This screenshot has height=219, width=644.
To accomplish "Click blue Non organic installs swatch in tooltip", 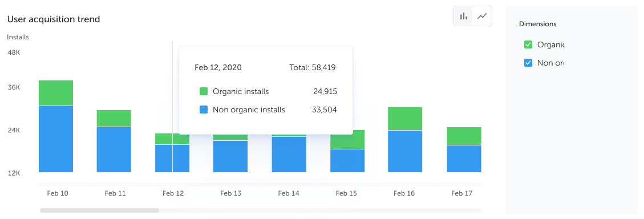I will [x=203, y=109].
